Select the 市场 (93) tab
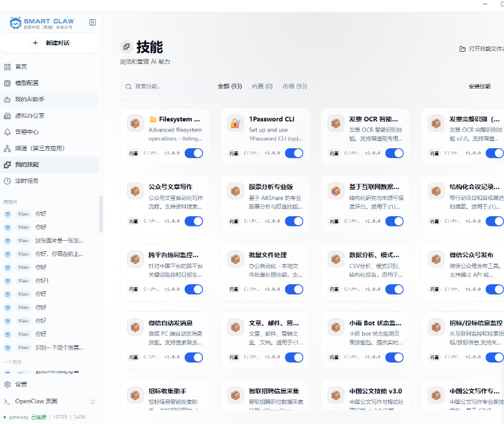This screenshot has height=424, width=504. pyautogui.click(x=295, y=86)
